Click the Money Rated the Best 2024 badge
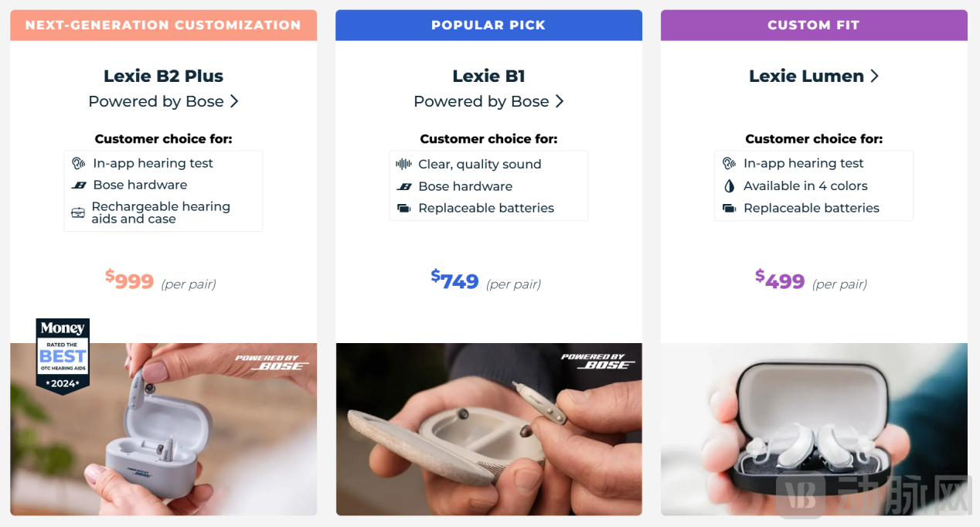980x527 pixels. pyautogui.click(x=63, y=354)
